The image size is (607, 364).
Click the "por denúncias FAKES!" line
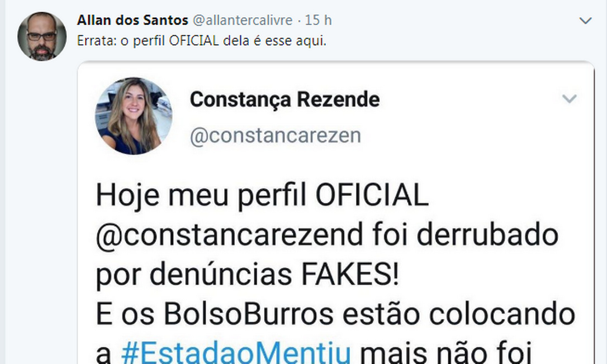[248, 275]
